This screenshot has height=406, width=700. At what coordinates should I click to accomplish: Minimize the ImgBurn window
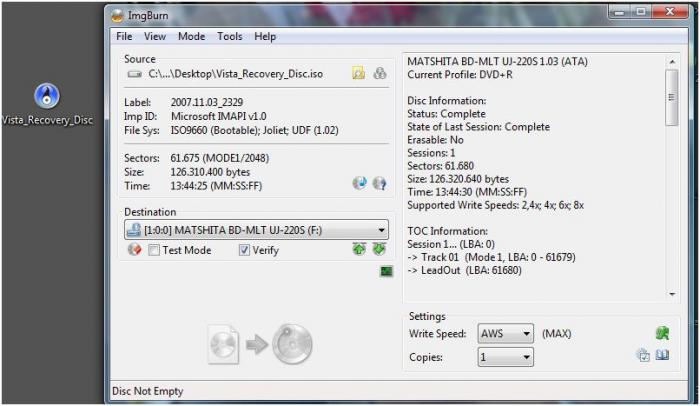[x=619, y=12]
